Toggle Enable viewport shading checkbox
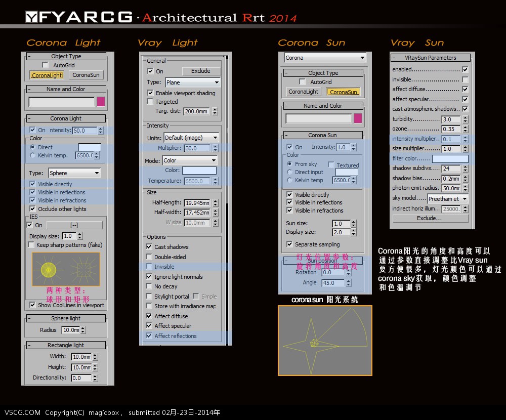The image size is (506, 420). point(150,93)
